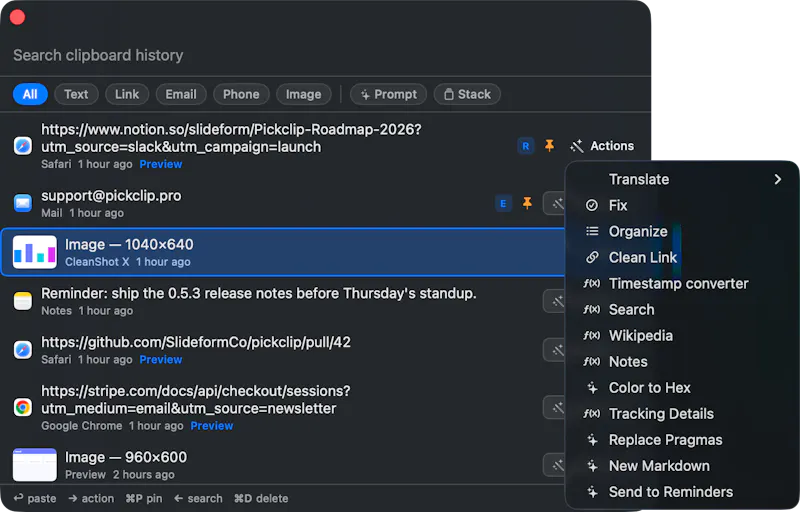Click the Safari icon on the Notion link row
Image resolution: width=800 pixels, height=512 pixels.
pos(23,146)
